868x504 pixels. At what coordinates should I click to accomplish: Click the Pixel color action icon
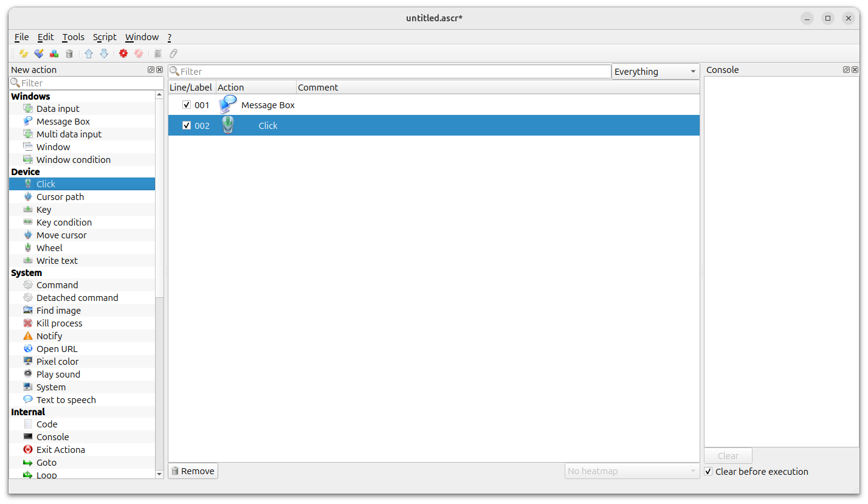28,361
